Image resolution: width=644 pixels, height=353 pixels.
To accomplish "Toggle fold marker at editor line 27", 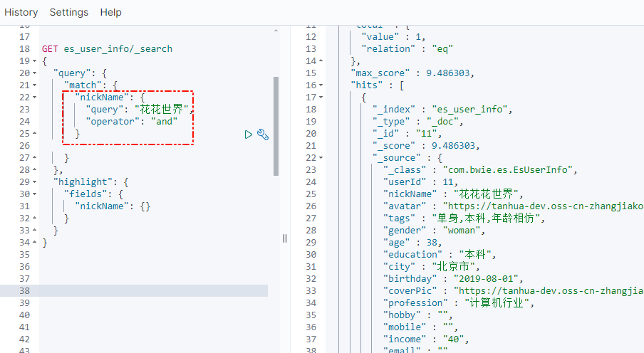I will coord(34,157).
